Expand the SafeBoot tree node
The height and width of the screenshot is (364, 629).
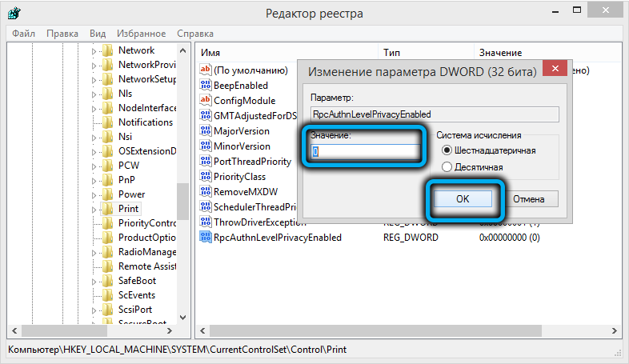point(94,282)
